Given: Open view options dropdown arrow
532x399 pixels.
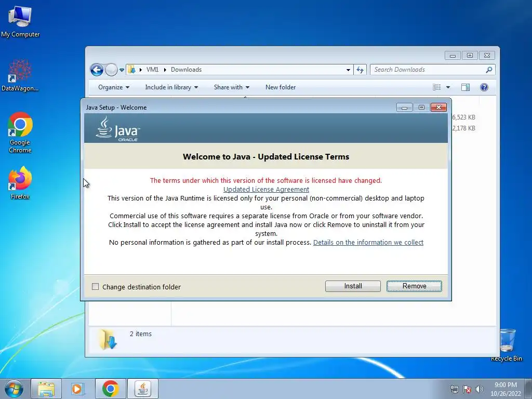Looking at the screenshot, I should 448,87.
